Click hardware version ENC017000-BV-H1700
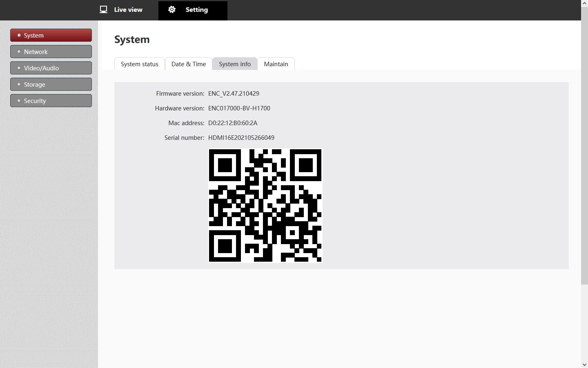The width and height of the screenshot is (588, 368). (x=239, y=108)
